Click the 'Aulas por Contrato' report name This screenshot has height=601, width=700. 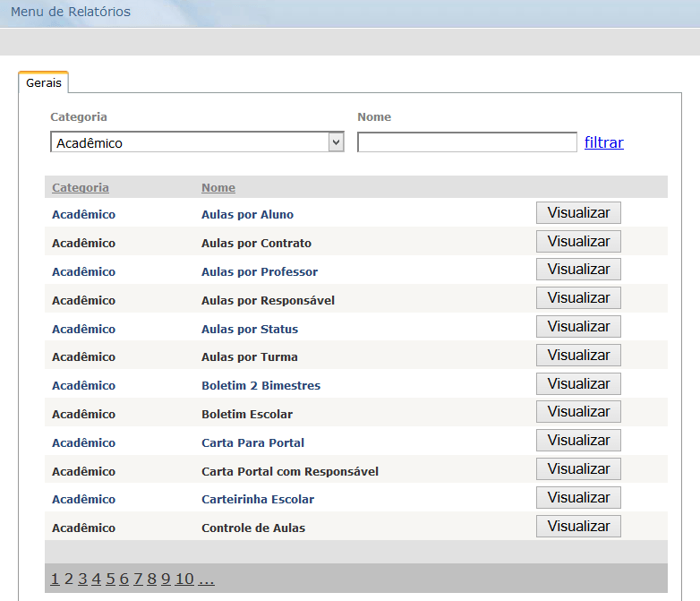point(256,243)
